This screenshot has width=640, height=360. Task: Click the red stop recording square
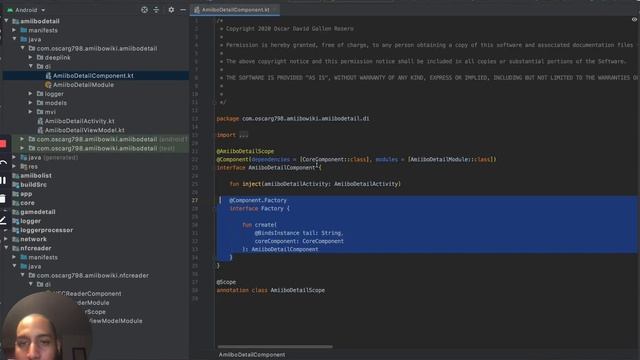[3, 144]
